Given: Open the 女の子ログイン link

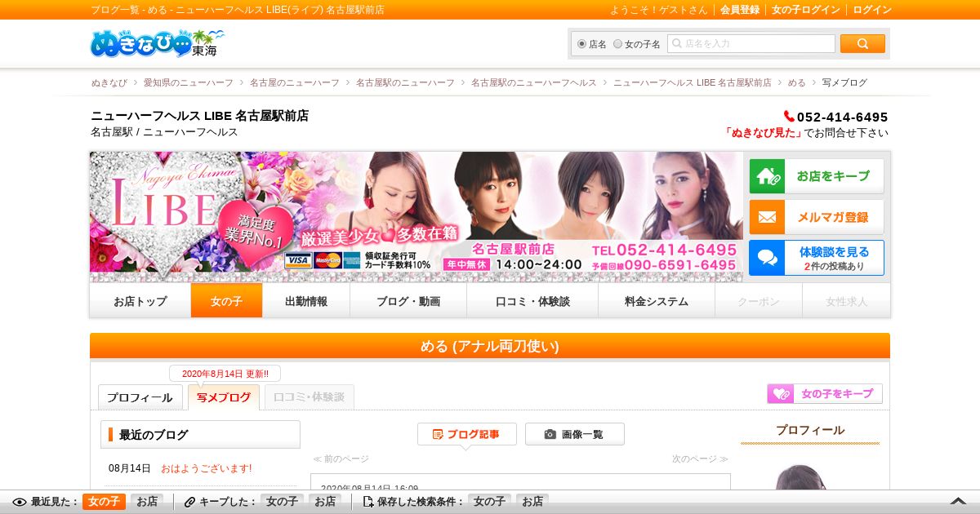Looking at the screenshot, I should pos(806,10).
